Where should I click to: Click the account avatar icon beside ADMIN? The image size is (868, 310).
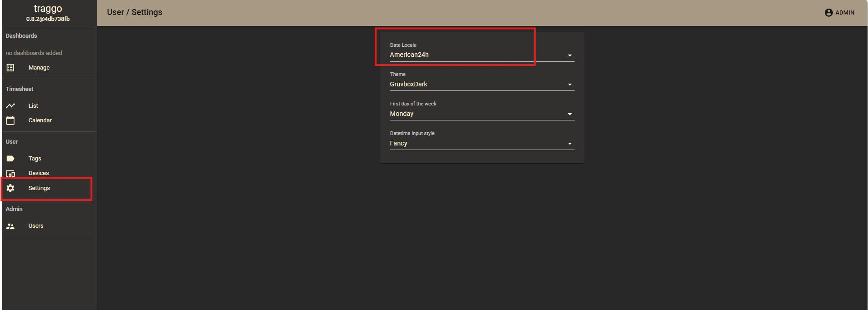(828, 13)
